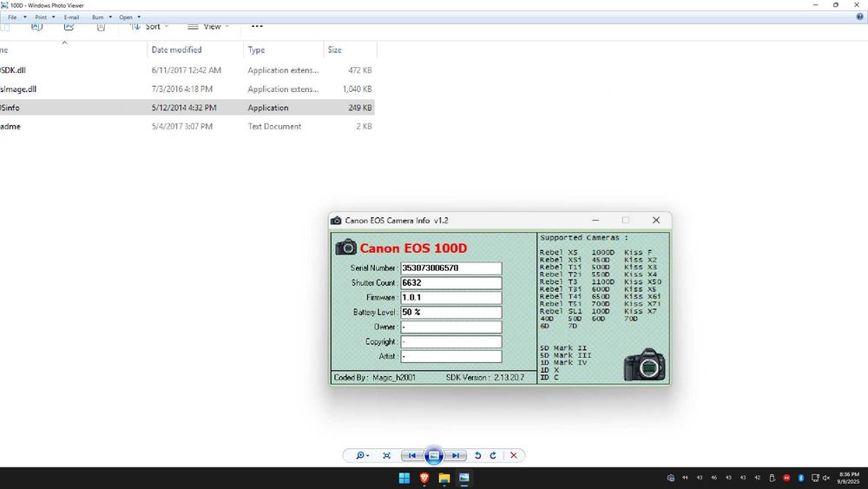
Task: Go to the next photo
Action: tap(455, 455)
